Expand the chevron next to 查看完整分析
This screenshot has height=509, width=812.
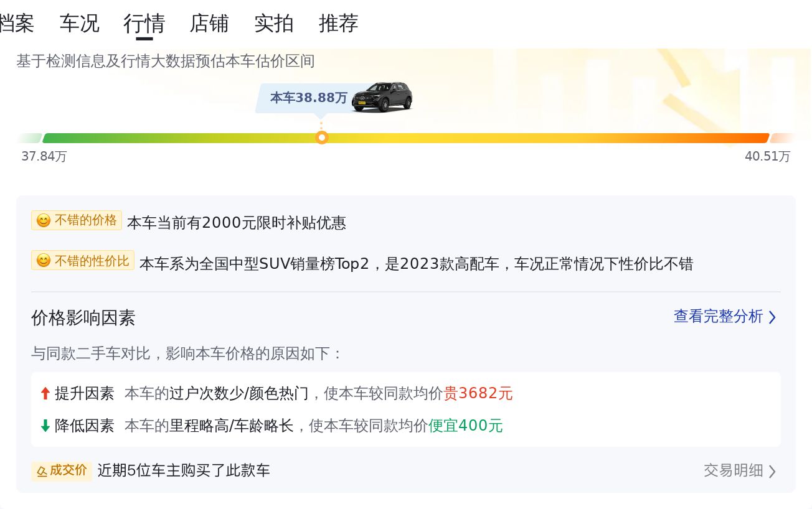[772, 317]
